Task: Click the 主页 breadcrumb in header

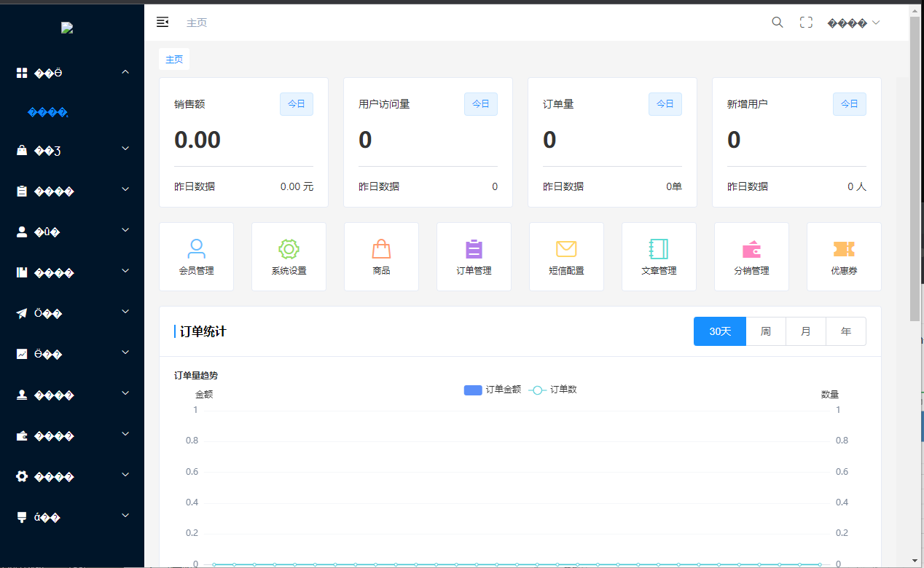Action: pos(197,23)
